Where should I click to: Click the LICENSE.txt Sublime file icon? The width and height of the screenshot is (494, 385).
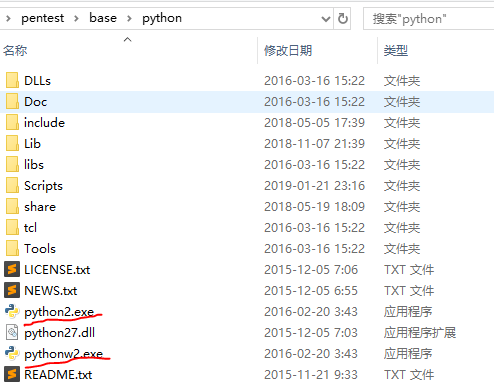12,269
